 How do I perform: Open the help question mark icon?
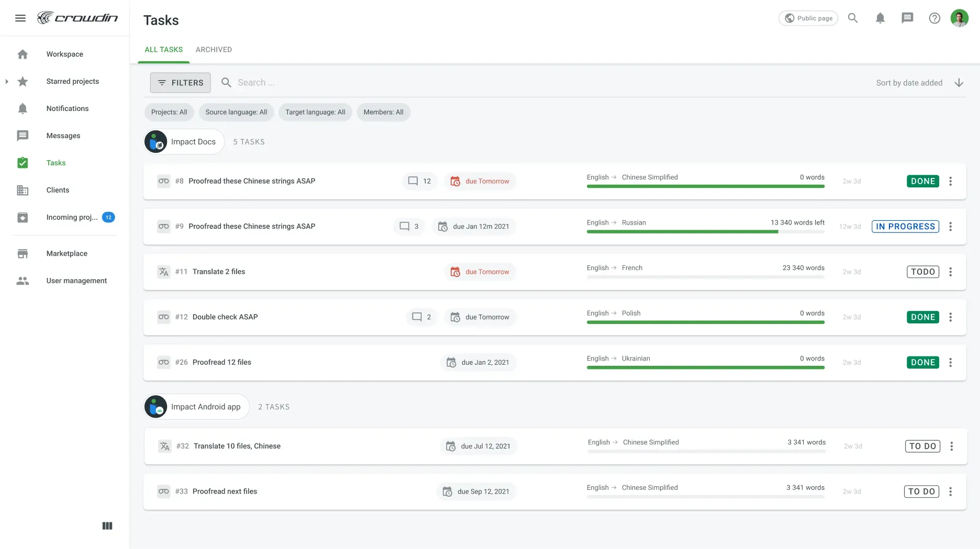pyautogui.click(x=935, y=18)
